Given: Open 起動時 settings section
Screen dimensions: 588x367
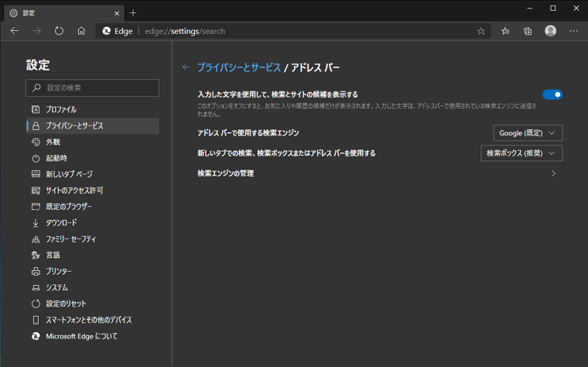Looking at the screenshot, I should (92, 158).
